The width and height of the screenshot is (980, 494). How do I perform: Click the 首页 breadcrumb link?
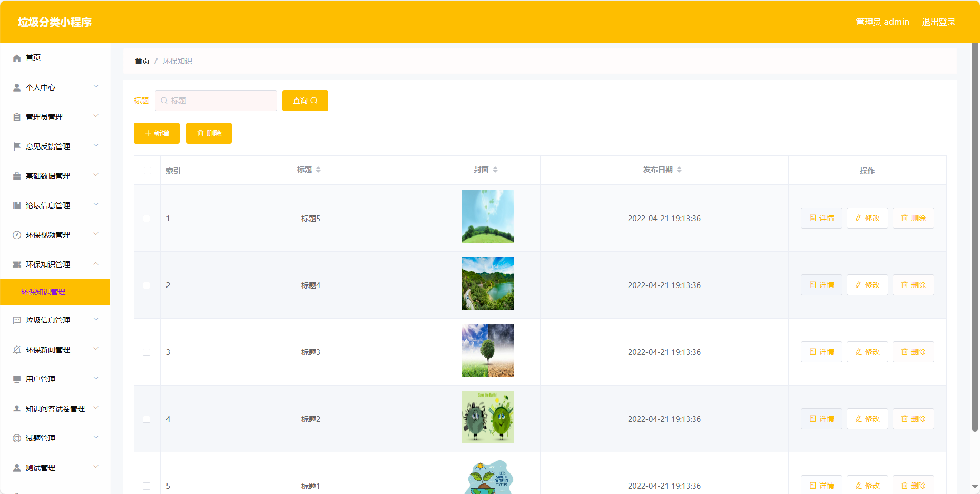[142, 61]
